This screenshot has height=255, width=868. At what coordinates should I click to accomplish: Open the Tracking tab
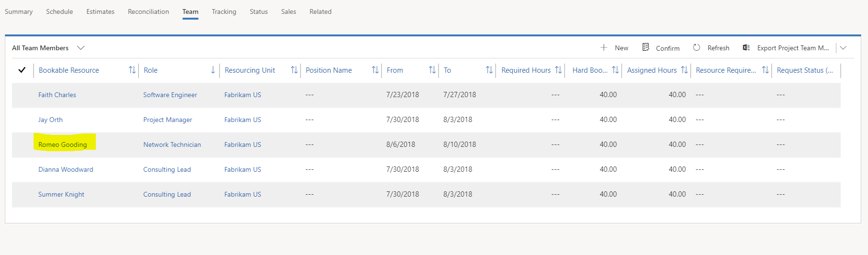coord(224,11)
